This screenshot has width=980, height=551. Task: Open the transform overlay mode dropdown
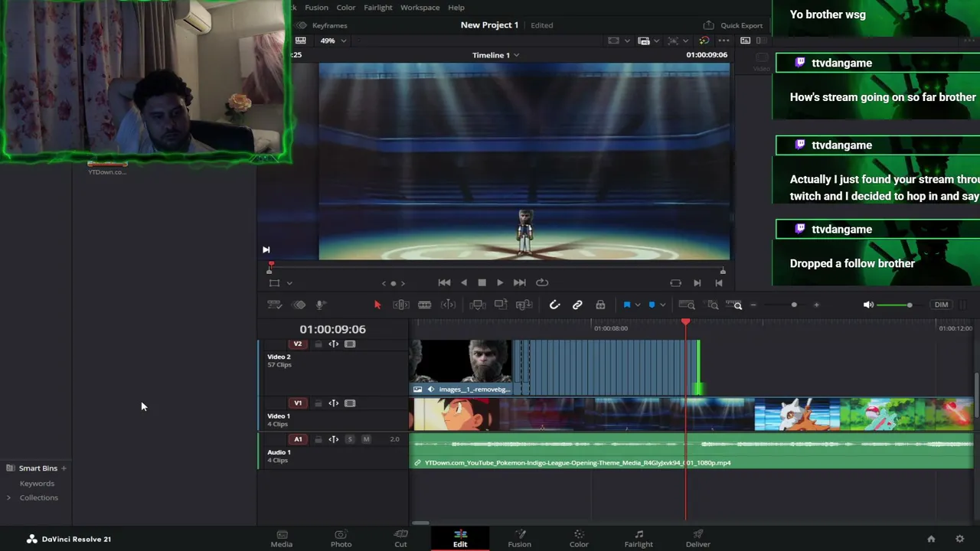tap(289, 283)
